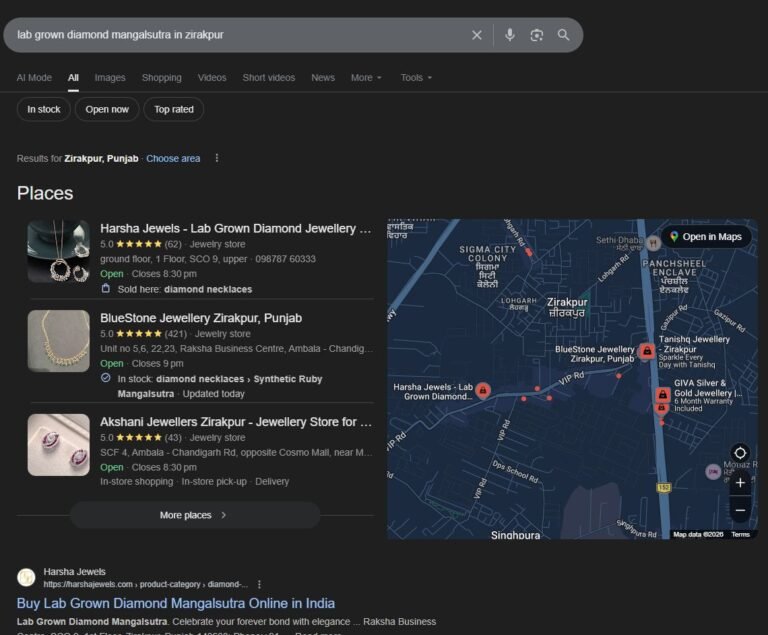Click BlueStone Jewellery map pin

pos(647,351)
